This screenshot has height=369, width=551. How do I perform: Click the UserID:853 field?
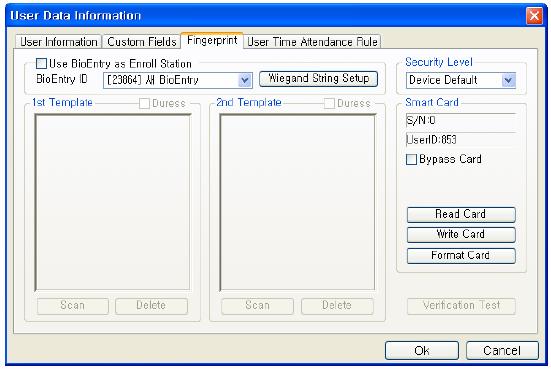(x=461, y=140)
